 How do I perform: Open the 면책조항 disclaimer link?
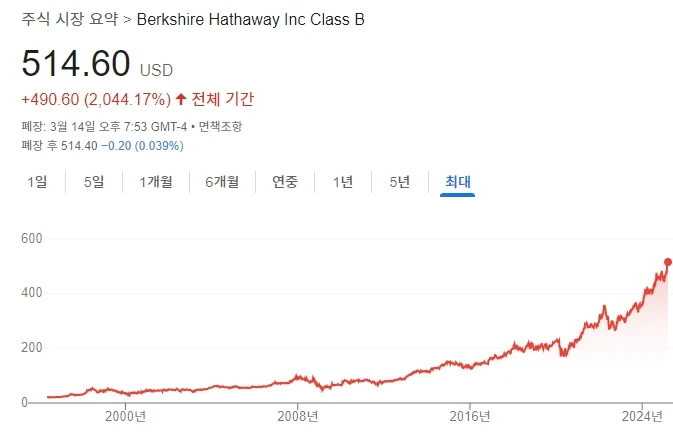point(220,127)
